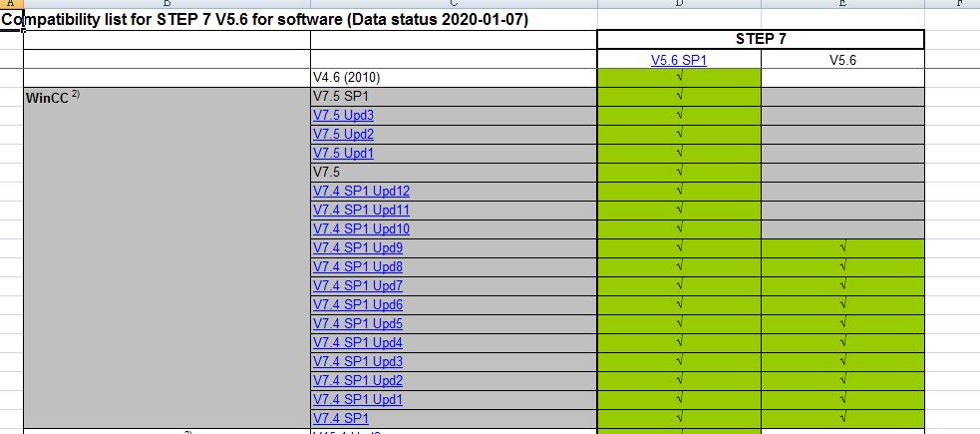Select column D header
980x434 pixels.
(679, 4)
